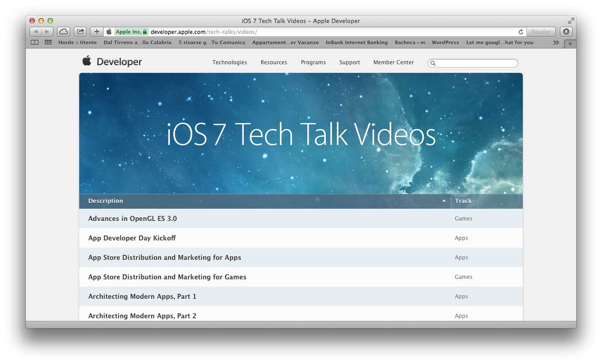Open the Appartament...er Vacanze bookmark
This screenshot has height=364, width=602.
coord(286,43)
